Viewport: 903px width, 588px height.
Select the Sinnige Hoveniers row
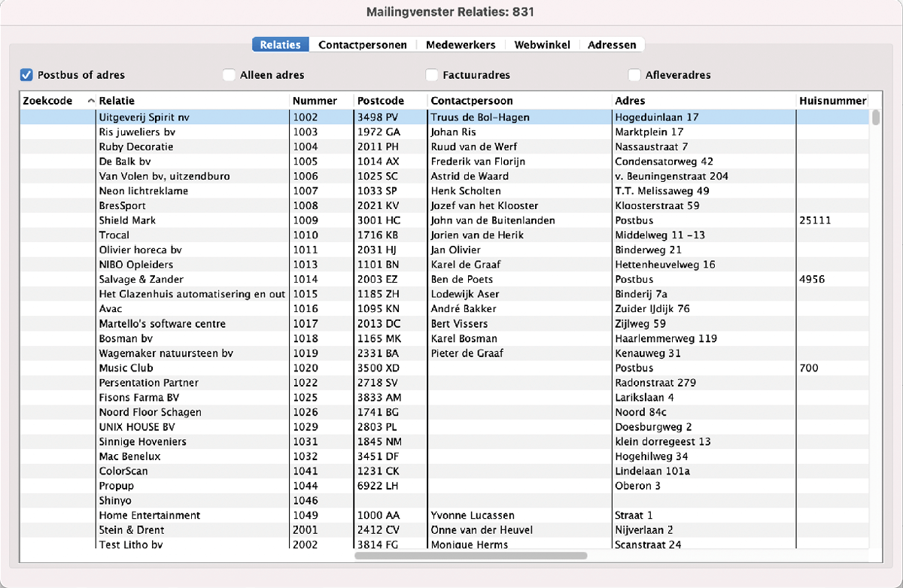coord(444,441)
